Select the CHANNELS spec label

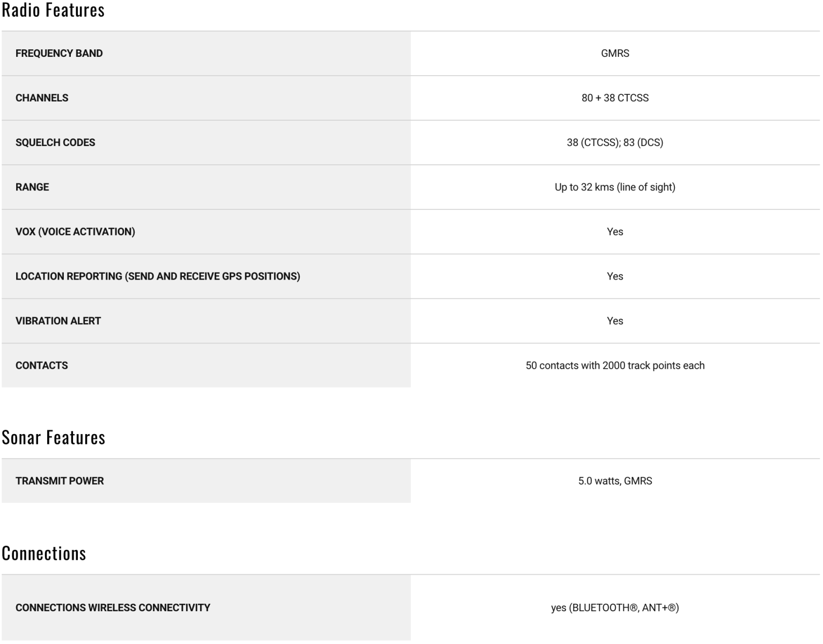click(42, 98)
